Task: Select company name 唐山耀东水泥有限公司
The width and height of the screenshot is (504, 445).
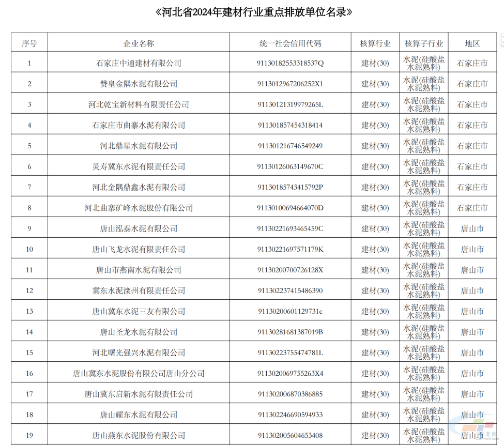Action: pos(139,415)
